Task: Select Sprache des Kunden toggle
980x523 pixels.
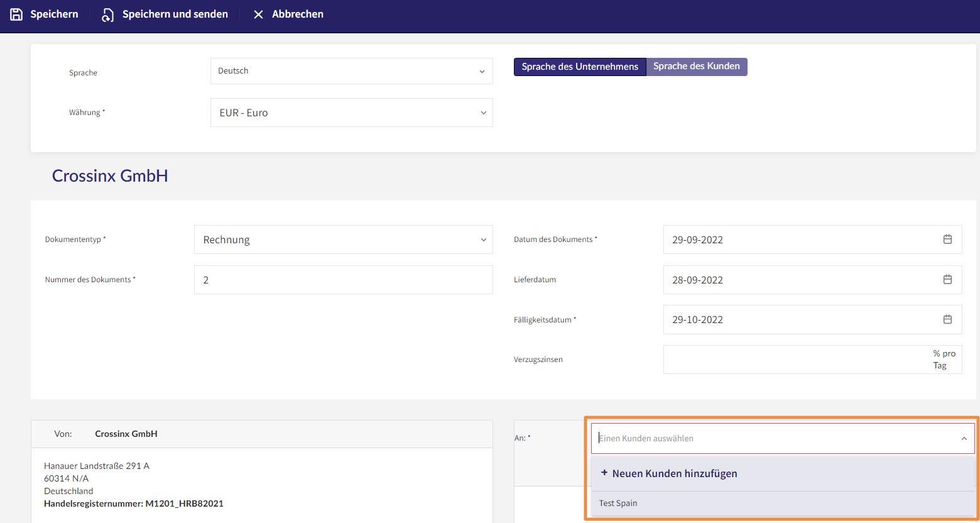Action: (697, 67)
